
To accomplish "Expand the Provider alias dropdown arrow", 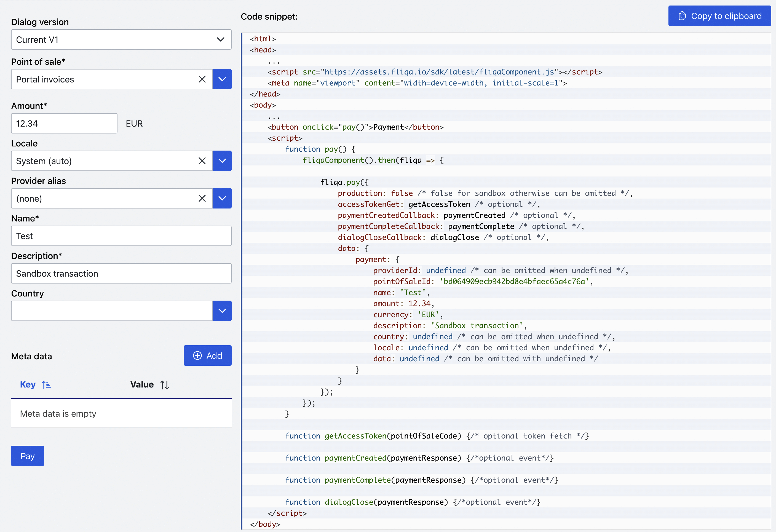I will coord(222,198).
